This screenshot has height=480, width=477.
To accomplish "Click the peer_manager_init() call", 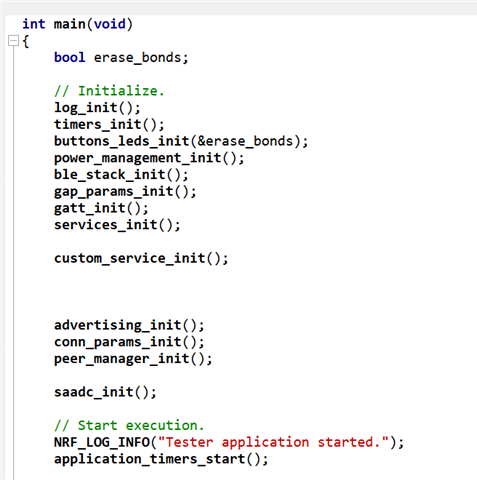I will click(x=133, y=359).
